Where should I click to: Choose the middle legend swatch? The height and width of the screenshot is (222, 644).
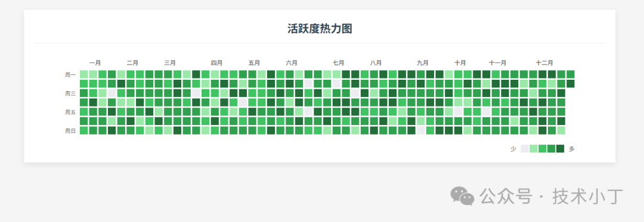(x=543, y=149)
